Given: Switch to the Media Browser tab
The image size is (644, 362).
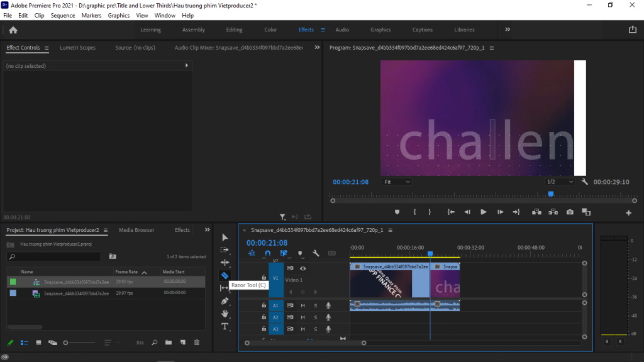Looking at the screenshot, I should (136, 230).
